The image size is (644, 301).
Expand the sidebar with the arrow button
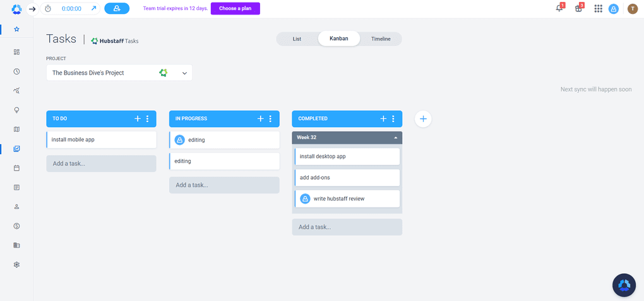(x=32, y=9)
